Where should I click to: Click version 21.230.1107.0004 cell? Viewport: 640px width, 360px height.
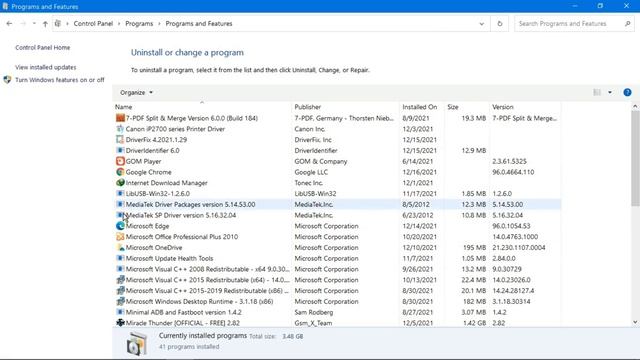(x=519, y=247)
